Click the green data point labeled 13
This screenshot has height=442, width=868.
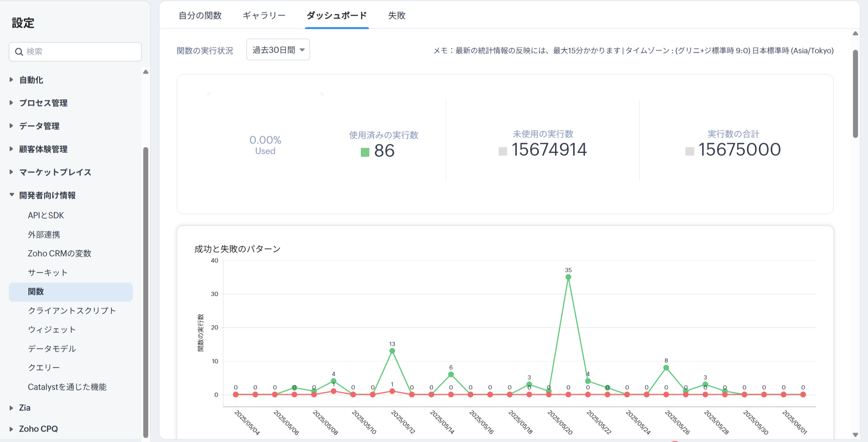[x=392, y=351]
